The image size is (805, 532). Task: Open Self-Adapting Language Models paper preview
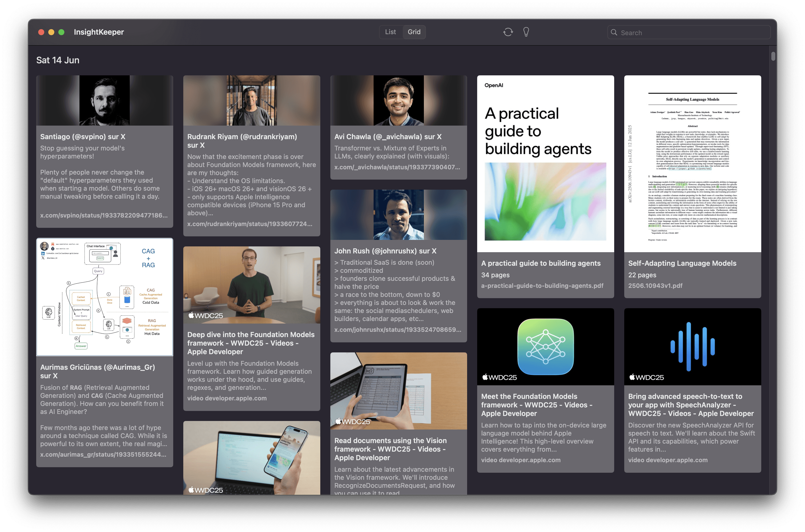click(692, 164)
